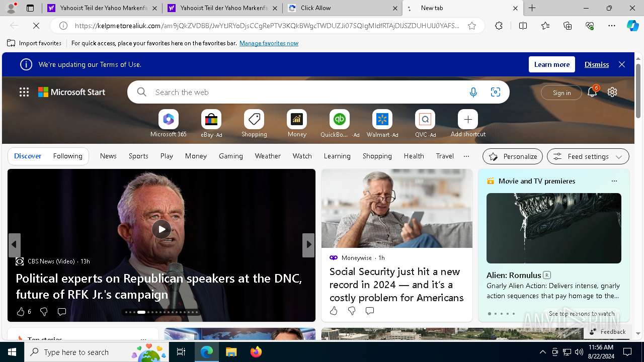
Task: Open the tab actions menu icon
Action: pyautogui.click(x=30, y=8)
